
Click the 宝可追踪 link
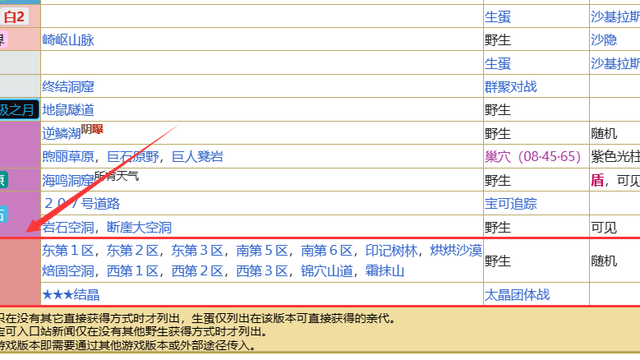(511, 203)
